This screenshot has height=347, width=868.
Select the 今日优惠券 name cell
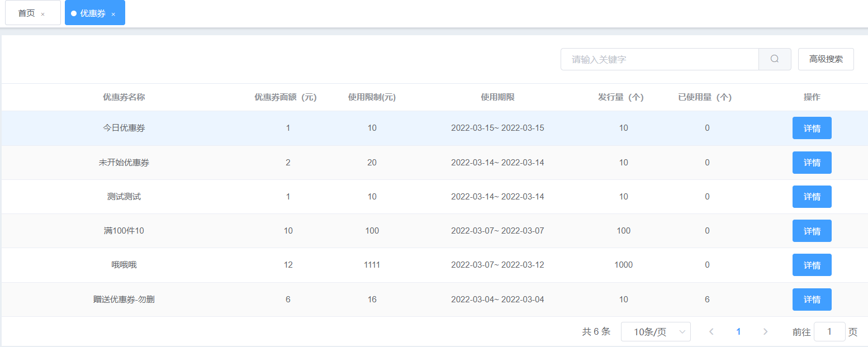(x=124, y=128)
